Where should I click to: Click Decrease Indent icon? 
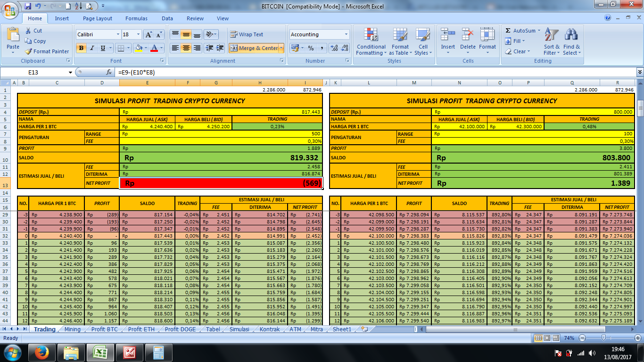(209, 48)
